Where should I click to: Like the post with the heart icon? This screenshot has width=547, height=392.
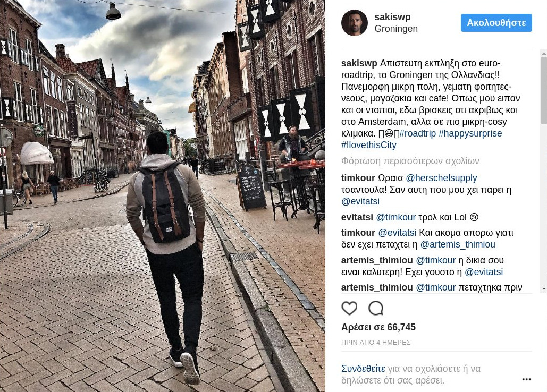349,308
